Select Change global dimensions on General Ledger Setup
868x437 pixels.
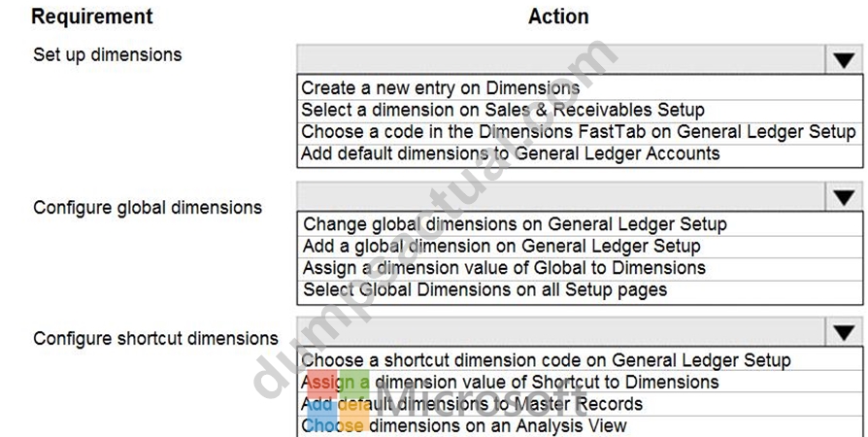[x=580, y=223]
